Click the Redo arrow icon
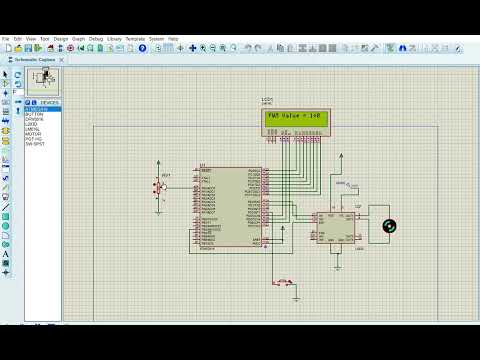Screen dimensions: 480x360 coord(258,48)
